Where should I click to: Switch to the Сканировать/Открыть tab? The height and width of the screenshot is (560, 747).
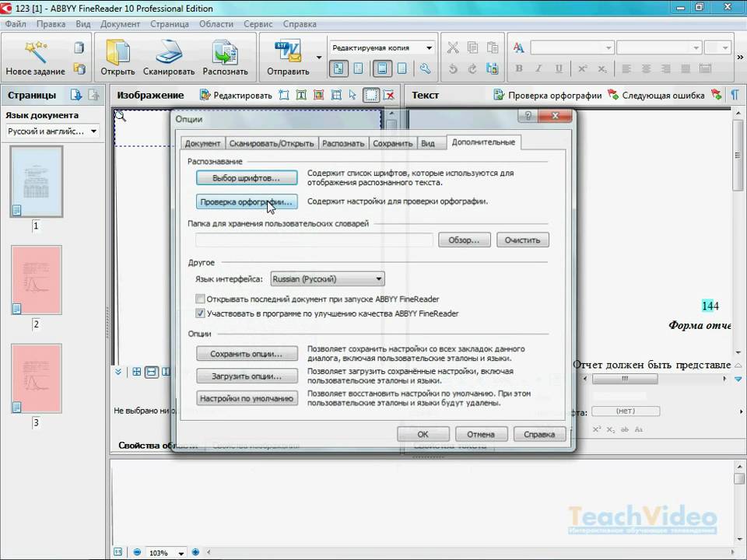271,143
